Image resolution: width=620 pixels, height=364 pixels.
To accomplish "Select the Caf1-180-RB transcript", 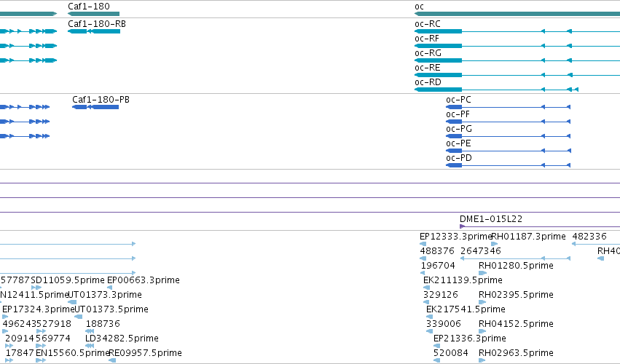I will 94,31.
